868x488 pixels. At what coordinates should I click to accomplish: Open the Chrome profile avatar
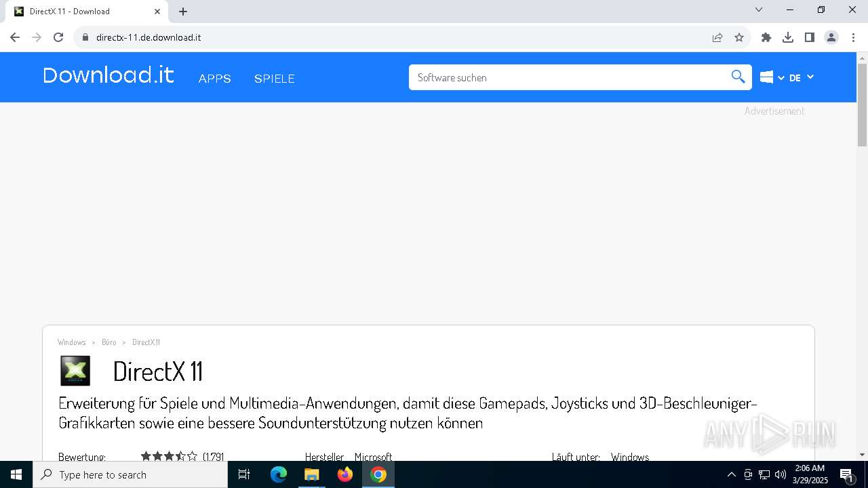[x=831, y=37]
